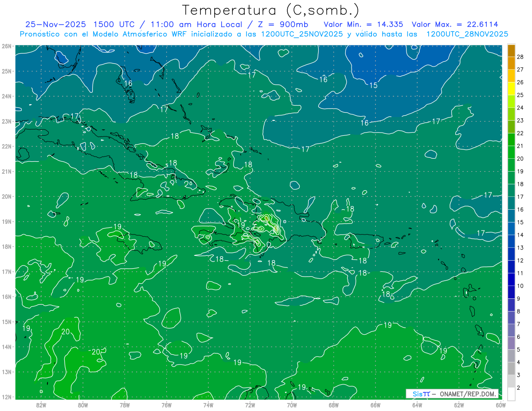
Task: Click the '27' label on the color scale
Action: coord(520,70)
